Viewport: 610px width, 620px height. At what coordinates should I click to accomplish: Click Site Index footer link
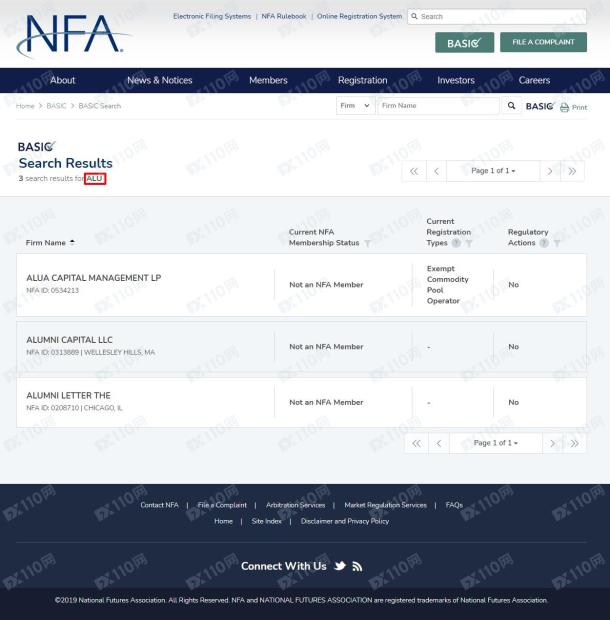coord(266,521)
